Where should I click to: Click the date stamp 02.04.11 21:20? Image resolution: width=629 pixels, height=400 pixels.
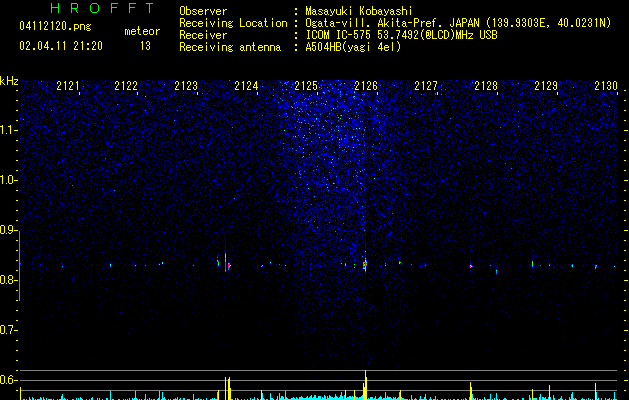[x=61, y=46]
